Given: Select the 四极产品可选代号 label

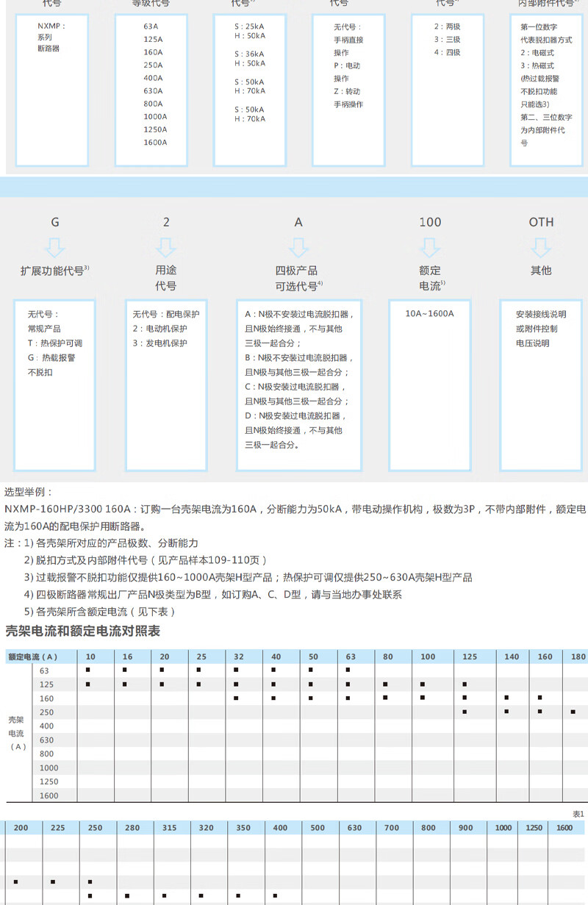Looking at the screenshot, I should click(x=298, y=278).
